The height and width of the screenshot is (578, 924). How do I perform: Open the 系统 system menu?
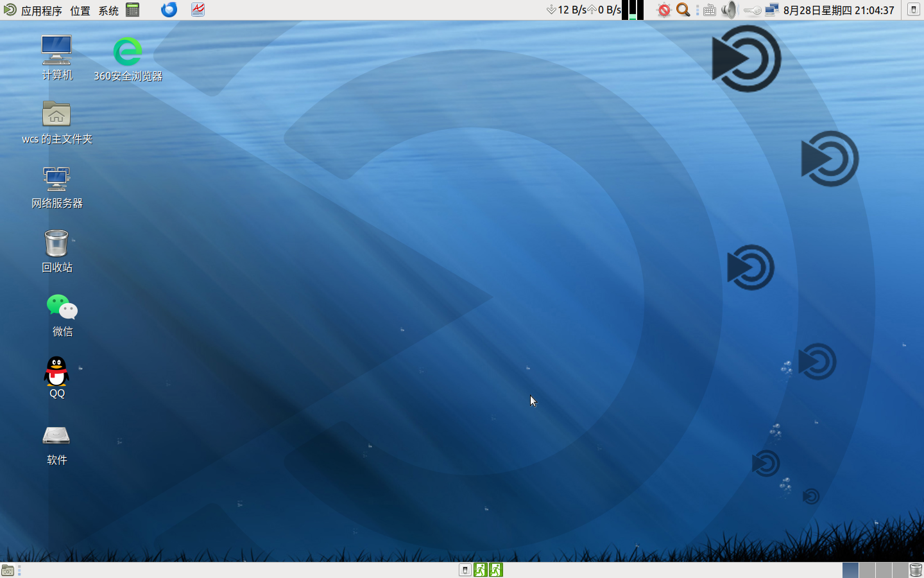tap(108, 10)
